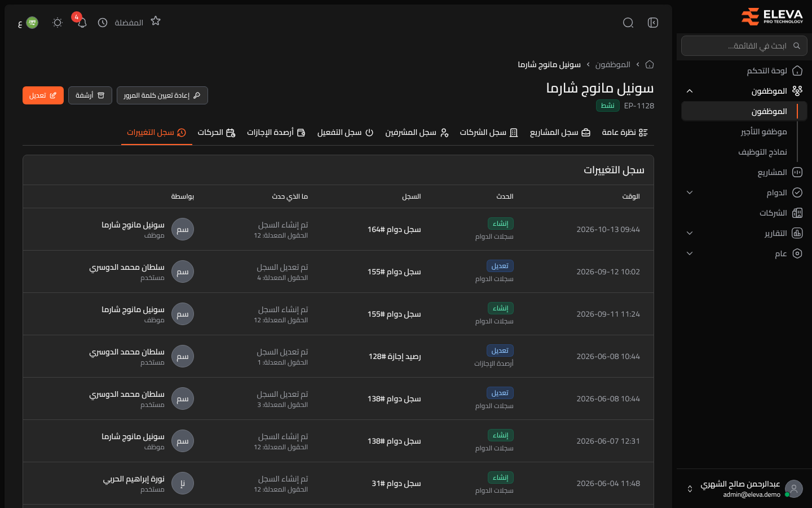Open الشركات sidebar item
Image resolution: width=812 pixels, height=508 pixels.
pos(744,213)
